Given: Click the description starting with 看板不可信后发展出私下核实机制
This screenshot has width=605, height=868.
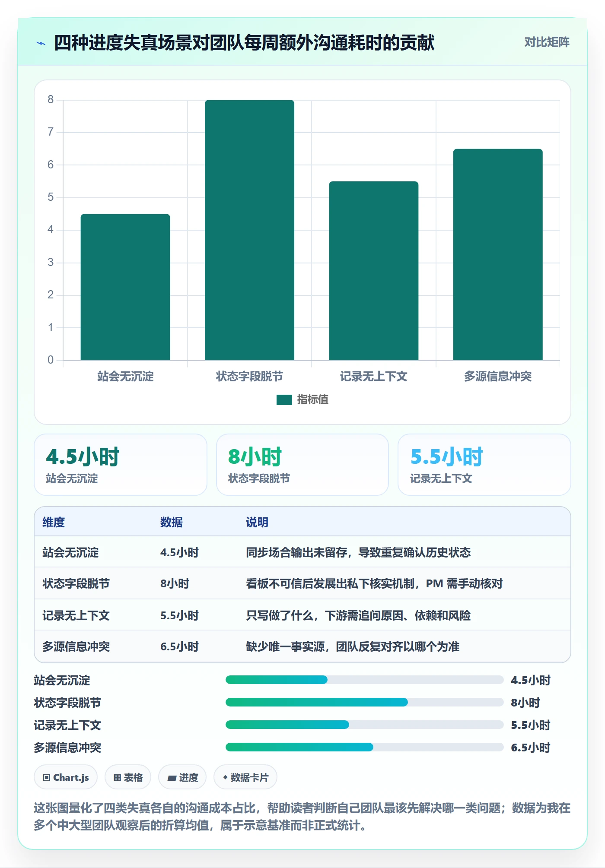Looking at the screenshot, I should [374, 584].
